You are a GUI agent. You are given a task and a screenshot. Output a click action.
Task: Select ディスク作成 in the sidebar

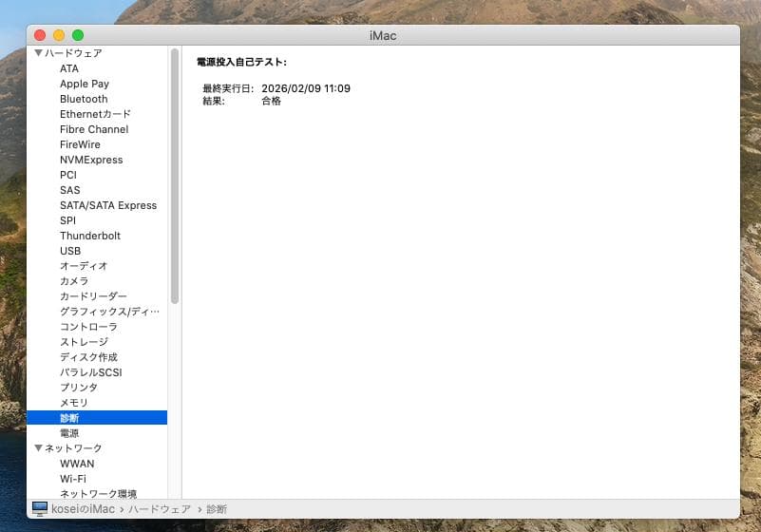click(88, 357)
